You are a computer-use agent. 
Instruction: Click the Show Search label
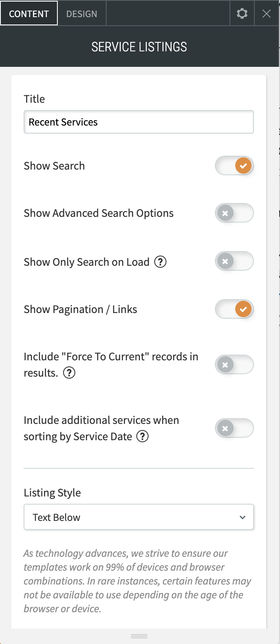[54, 166]
